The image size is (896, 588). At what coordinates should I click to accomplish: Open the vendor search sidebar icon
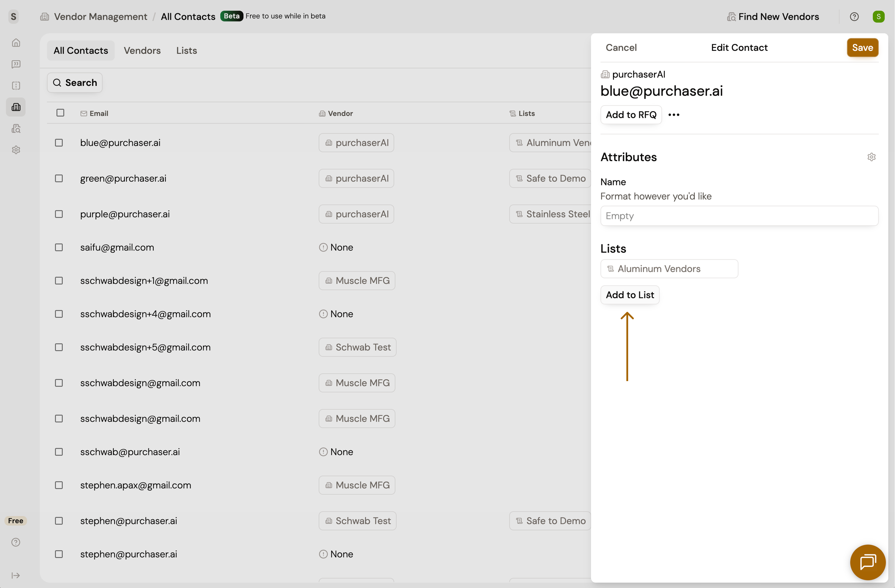click(16, 129)
